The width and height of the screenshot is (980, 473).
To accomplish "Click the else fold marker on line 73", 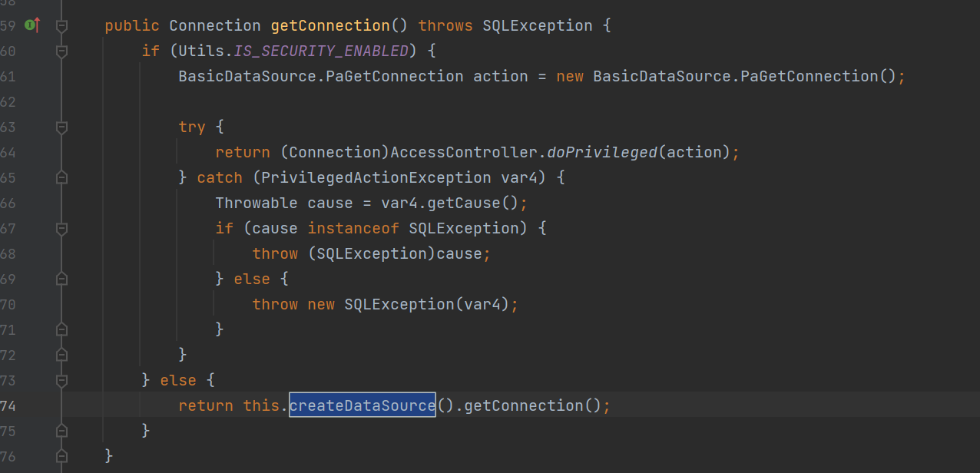I will tap(61, 380).
